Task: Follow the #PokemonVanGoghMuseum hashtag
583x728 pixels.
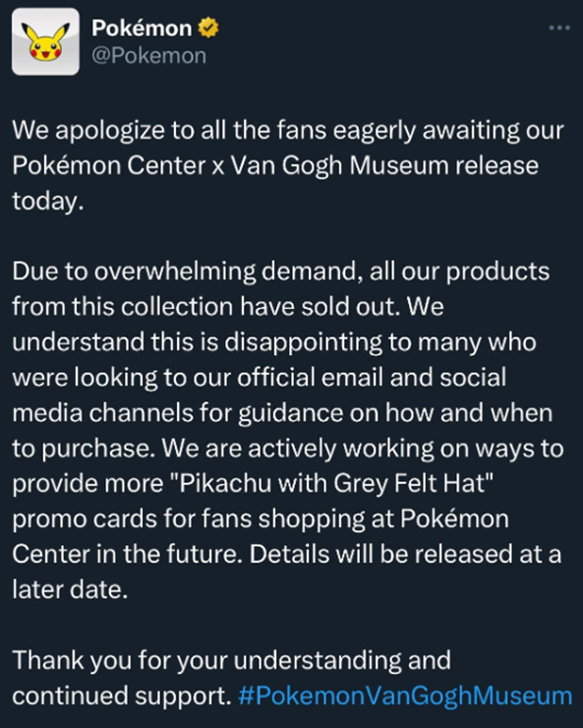Action: pos(405,696)
